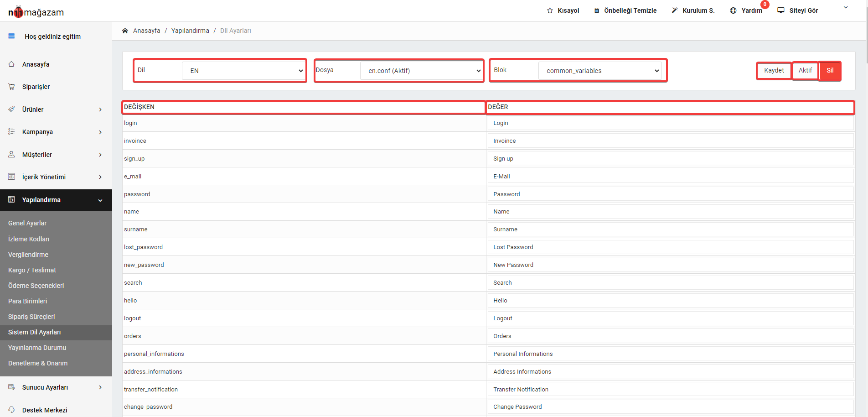Click the DEĞER column header

point(670,107)
